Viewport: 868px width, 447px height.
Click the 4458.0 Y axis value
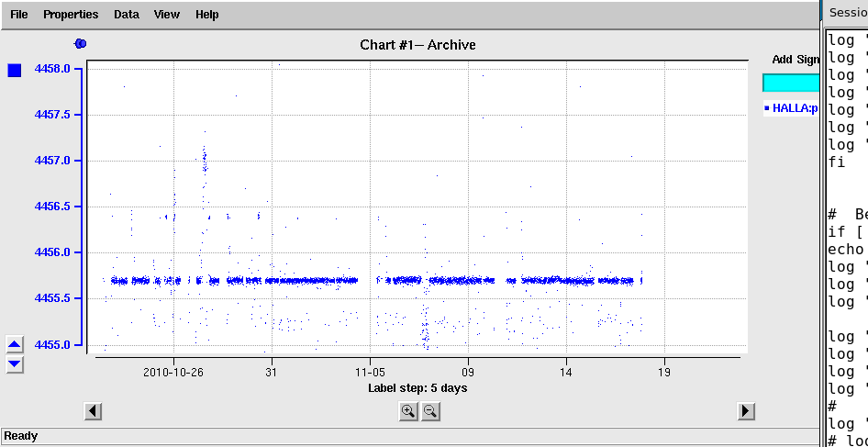(x=52, y=69)
